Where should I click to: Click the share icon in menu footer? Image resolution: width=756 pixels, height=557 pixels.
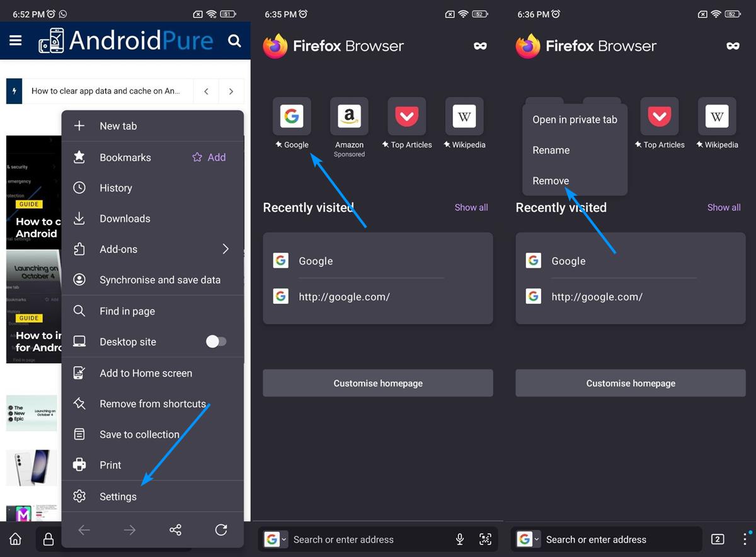point(175,531)
